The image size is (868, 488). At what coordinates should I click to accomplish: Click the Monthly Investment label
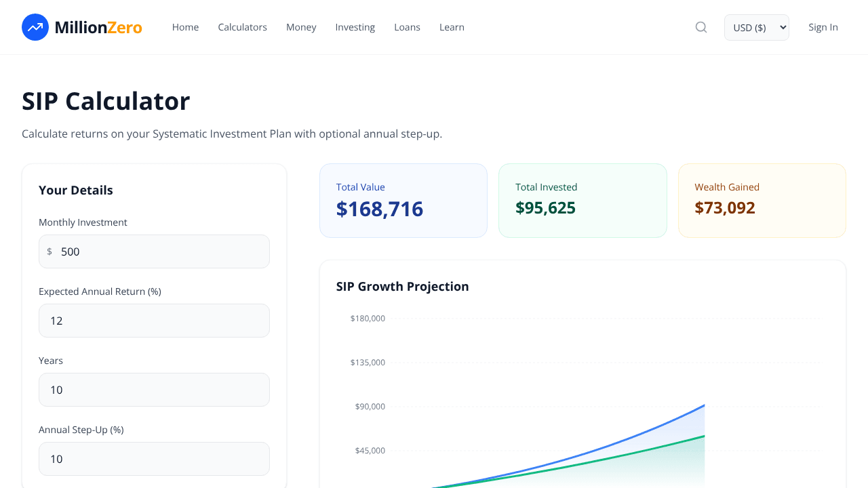pos(83,222)
